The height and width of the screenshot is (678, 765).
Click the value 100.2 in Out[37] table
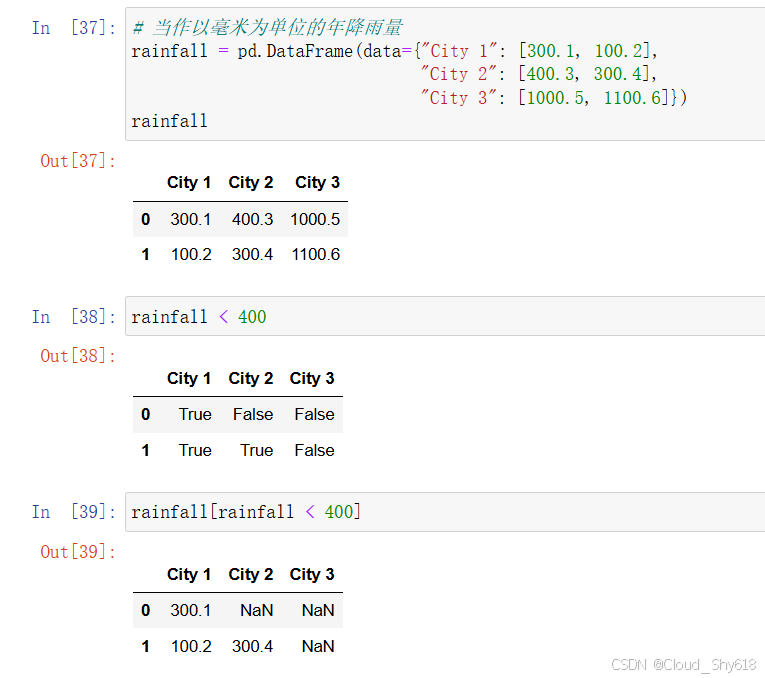click(x=191, y=254)
